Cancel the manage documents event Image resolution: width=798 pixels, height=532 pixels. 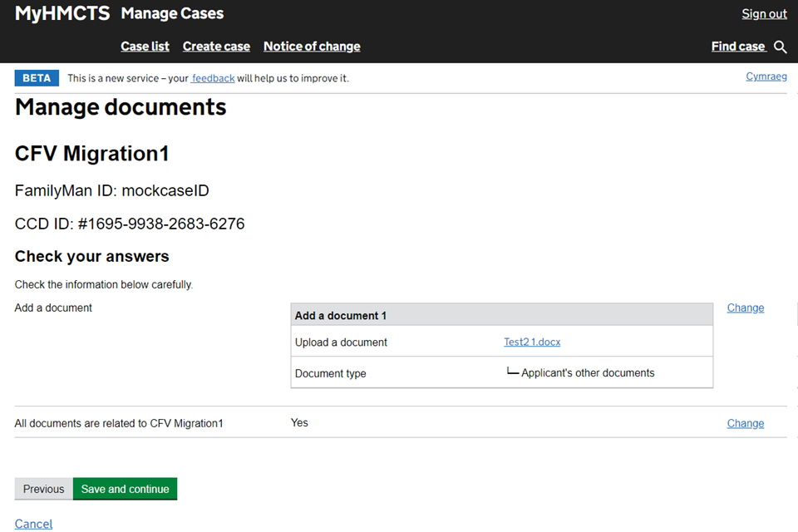[x=33, y=524]
